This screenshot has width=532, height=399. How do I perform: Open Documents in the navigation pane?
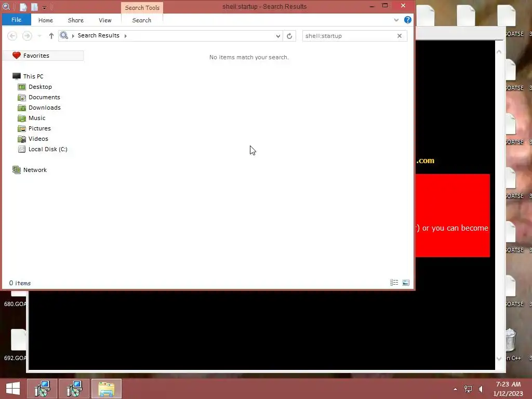click(x=44, y=97)
